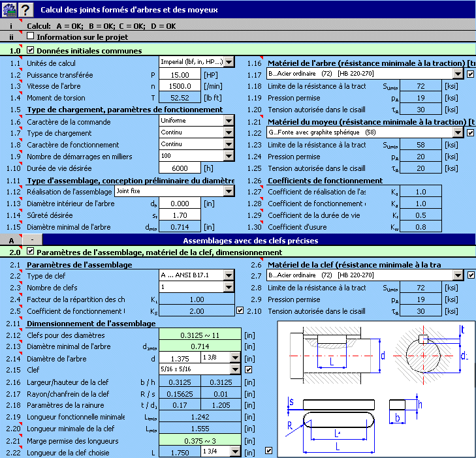Toggle checkbox for Longueur de la clef choisie
476x458 pixels.
coord(268,450)
